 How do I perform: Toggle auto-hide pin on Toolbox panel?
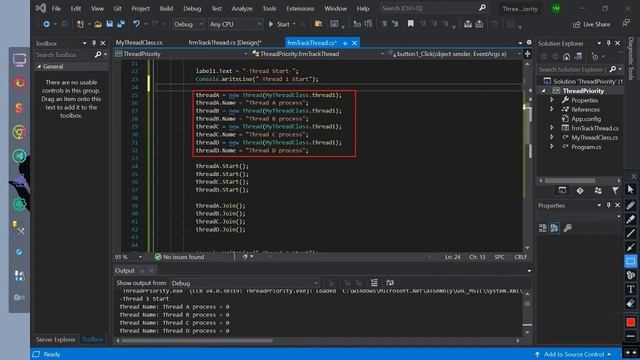[94, 43]
